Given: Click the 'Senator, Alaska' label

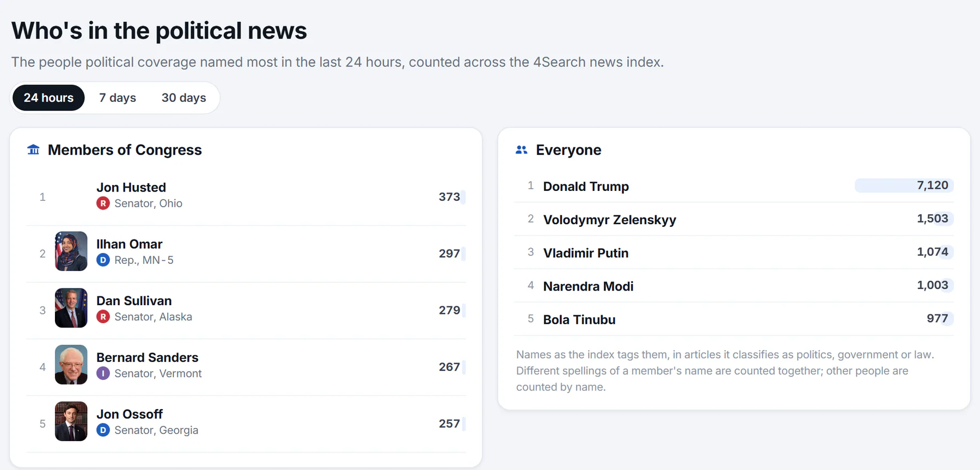Looking at the screenshot, I should (x=153, y=317).
